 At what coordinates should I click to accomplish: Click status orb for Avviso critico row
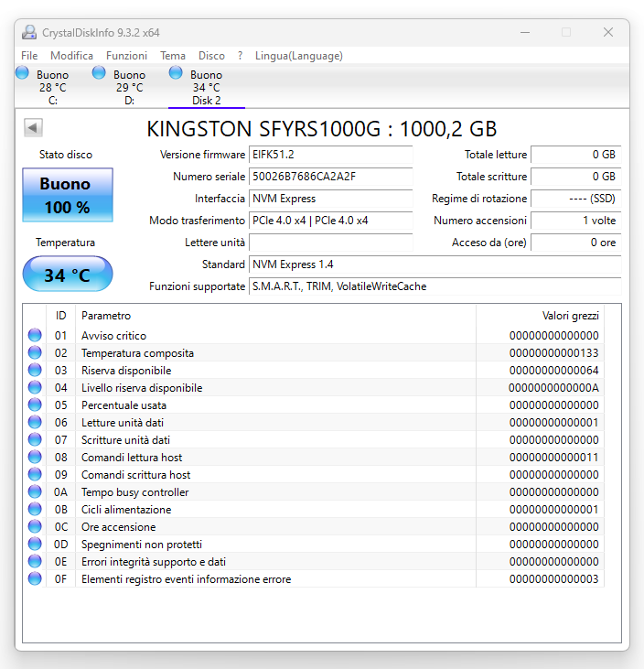[35, 335]
